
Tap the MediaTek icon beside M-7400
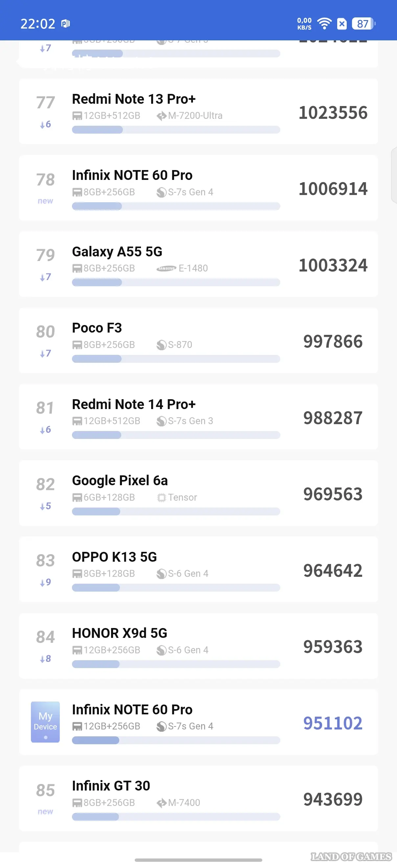tap(162, 803)
